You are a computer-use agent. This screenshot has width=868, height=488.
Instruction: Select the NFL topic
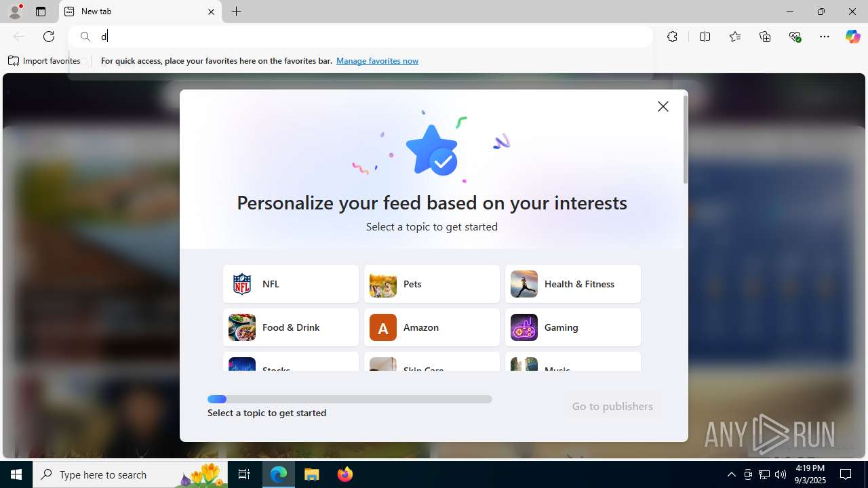point(291,284)
